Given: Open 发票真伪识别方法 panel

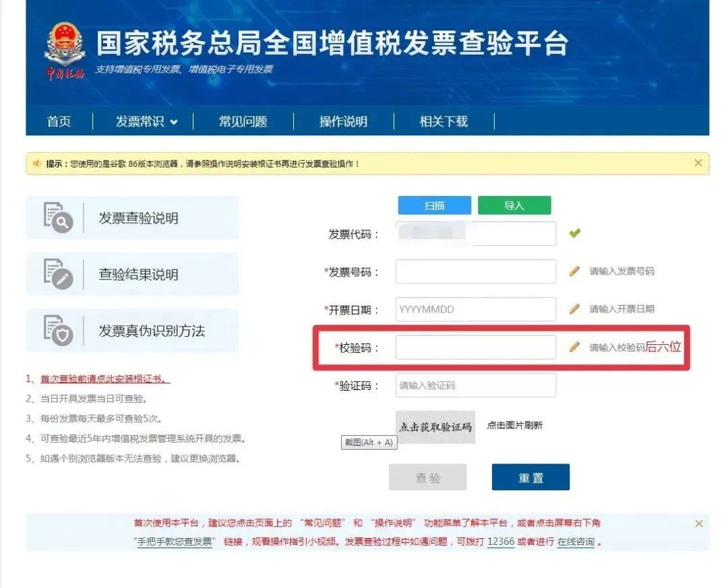Looking at the screenshot, I should [x=133, y=331].
